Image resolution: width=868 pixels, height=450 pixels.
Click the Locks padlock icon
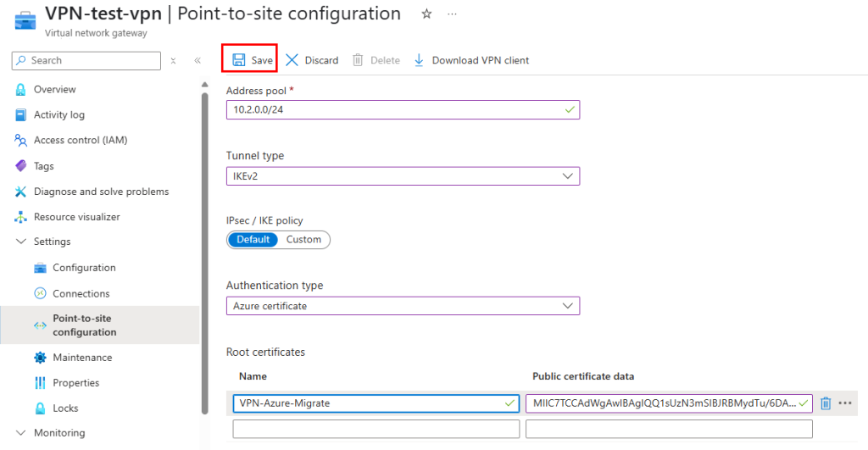40,408
